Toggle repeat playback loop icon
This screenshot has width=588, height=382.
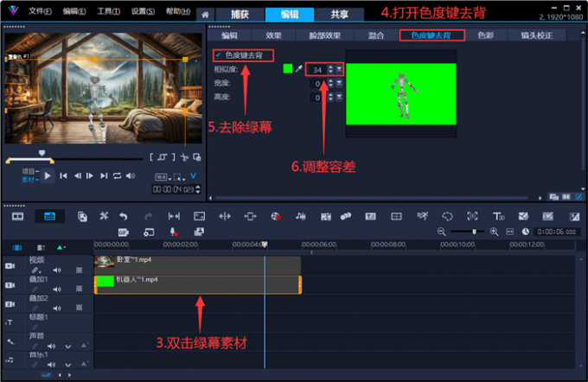tap(117, 175)
